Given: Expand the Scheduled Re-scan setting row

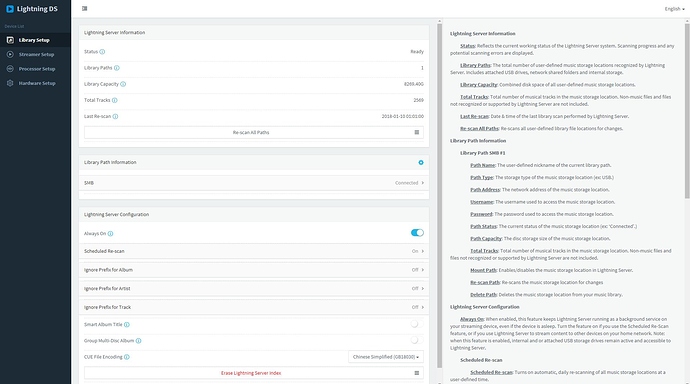Looking at the screenshot, I should tap(254, 251).
